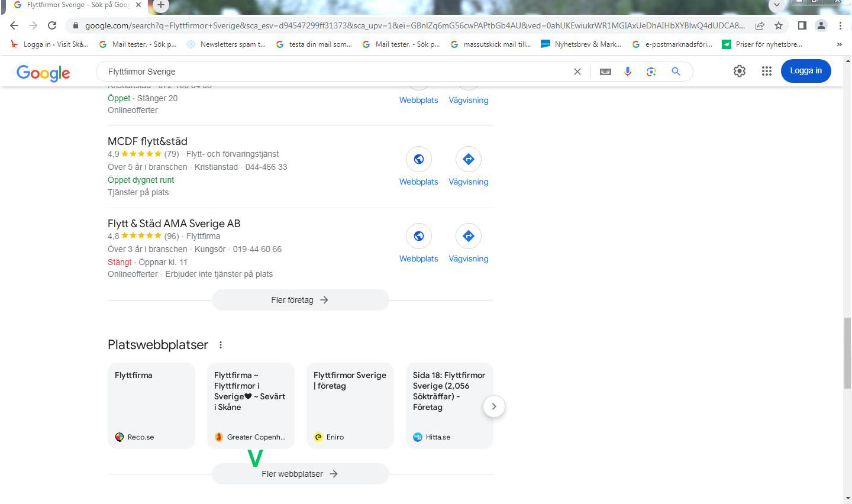Open the Greater Copenhagen Flyttfirma card
Screen dimensions: 852x504
(x=251, y=406)
